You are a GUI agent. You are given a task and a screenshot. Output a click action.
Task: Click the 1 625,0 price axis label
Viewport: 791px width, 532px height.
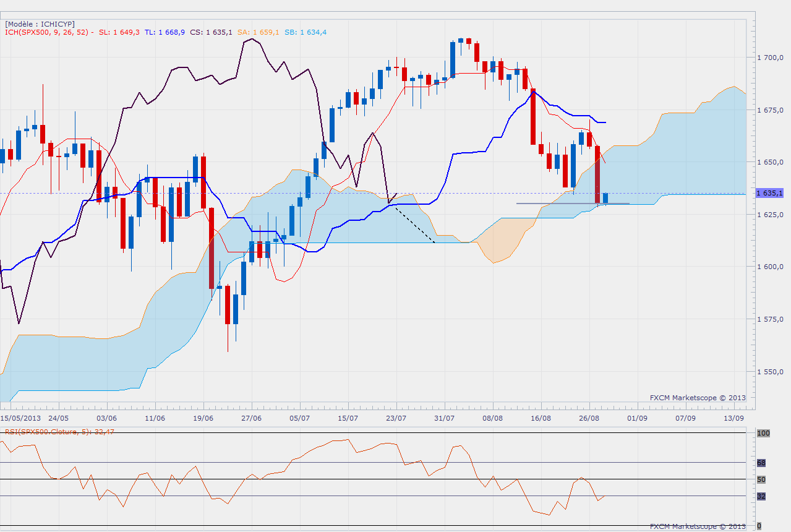tap(771, 215)
